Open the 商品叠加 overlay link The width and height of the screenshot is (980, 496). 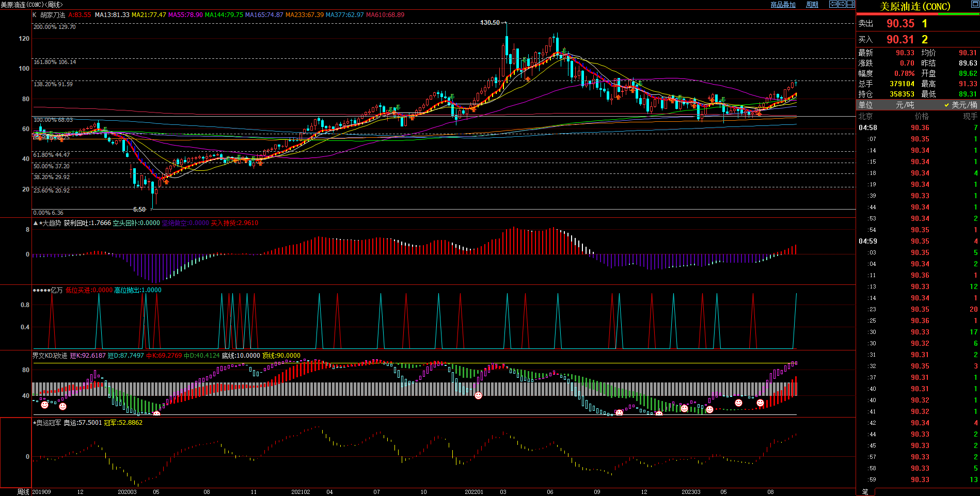click(783, 5)
